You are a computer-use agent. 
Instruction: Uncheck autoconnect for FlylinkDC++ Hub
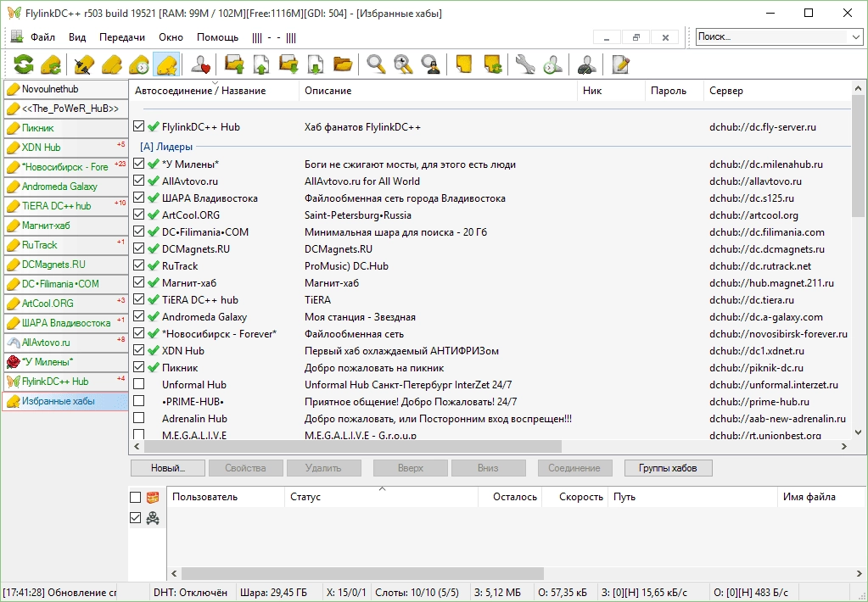click(x=139, y=126)
